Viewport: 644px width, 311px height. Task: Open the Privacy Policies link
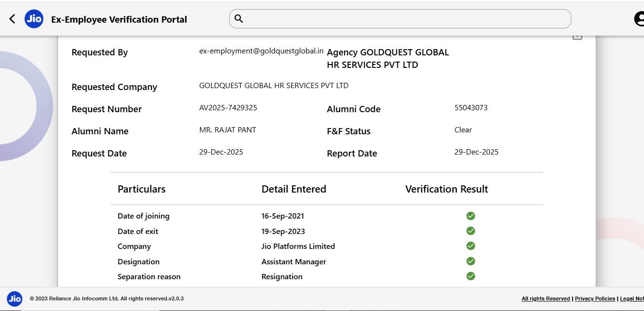[x=595, y=298]
